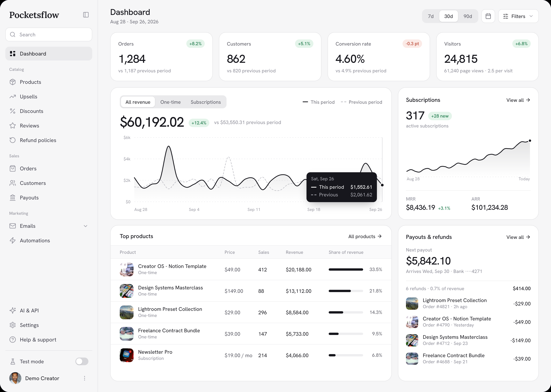Click the Today endpoint on subscriptions chart
The height and width of the screenshot is (392, 551).
tap(530, 141)
